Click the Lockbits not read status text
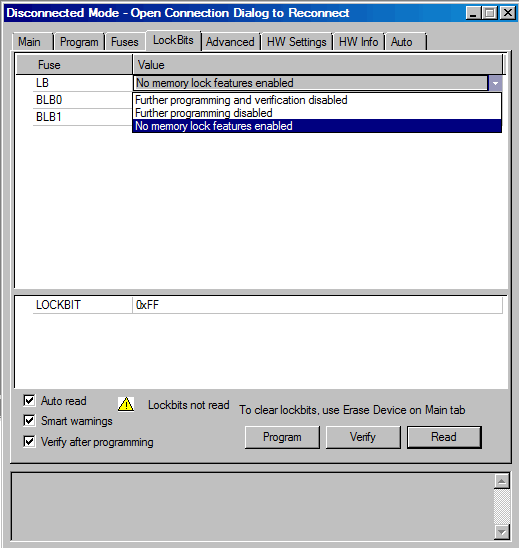Screen dimensions: 519x548 pyautogui.click(x=189, y=405)
